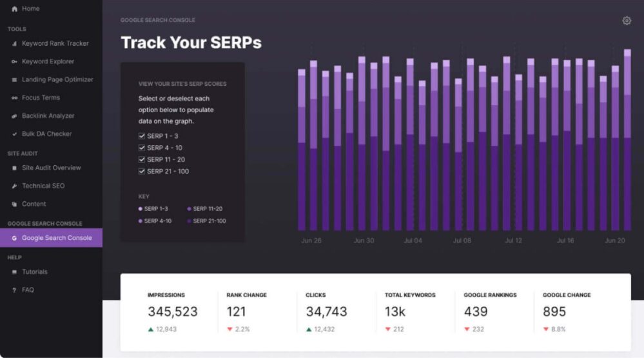The width and height of the screenshot is (644, 358).
Task: Open the Focus Terms tool
Action: click(41, 98)
